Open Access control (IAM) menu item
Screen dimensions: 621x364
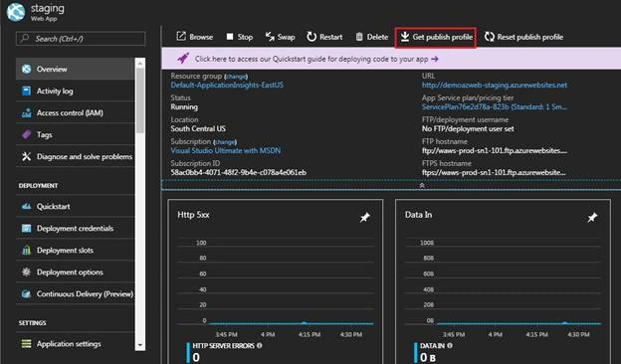(76, 113)
